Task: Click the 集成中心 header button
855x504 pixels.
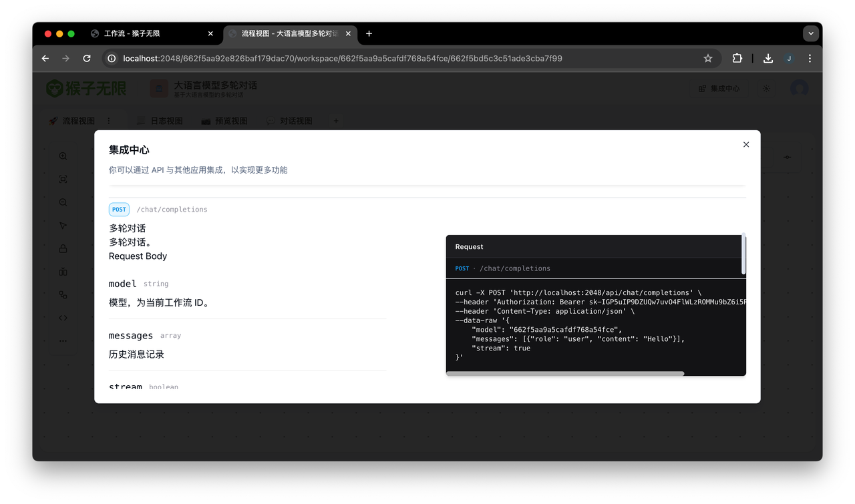Action: 719,88
